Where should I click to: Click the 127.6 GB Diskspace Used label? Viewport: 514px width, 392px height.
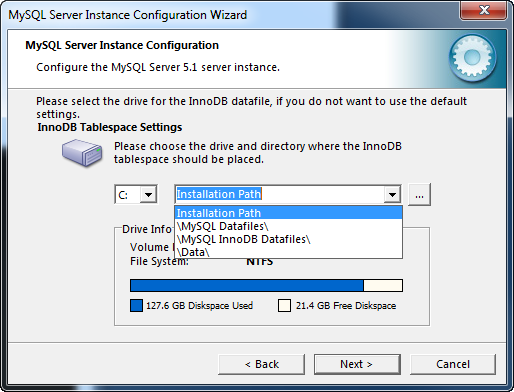pos(199,306)
